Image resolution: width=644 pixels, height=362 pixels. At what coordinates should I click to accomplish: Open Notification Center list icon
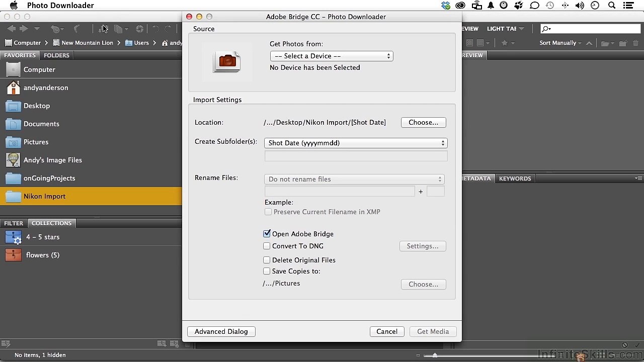[628, 6]
